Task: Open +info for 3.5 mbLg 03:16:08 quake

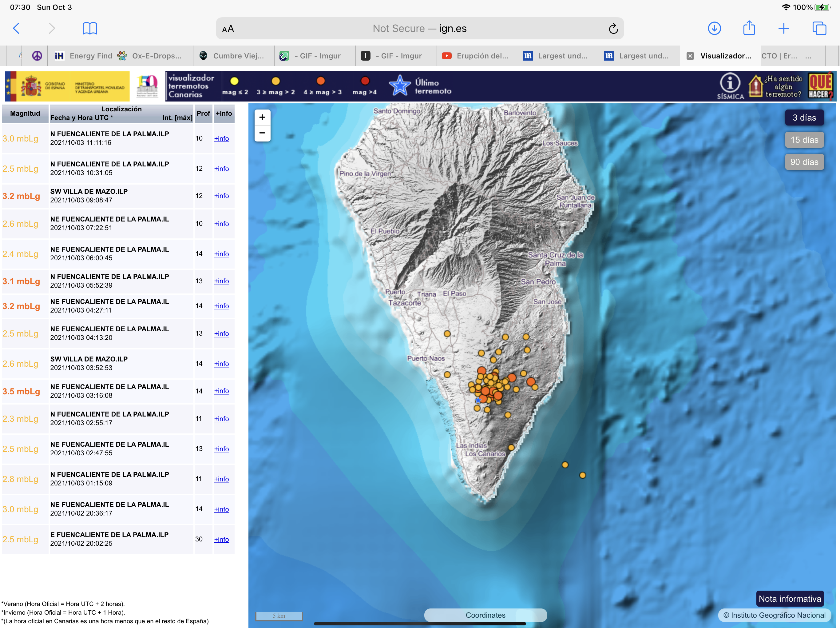Action: coord(221,391)
